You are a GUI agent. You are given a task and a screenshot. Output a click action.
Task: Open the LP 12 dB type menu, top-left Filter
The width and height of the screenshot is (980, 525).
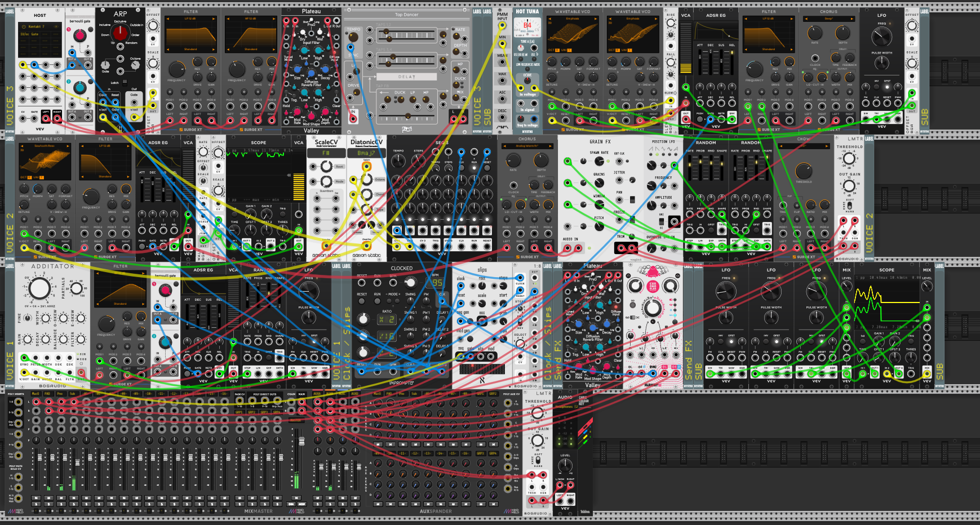tap(190, 19)
